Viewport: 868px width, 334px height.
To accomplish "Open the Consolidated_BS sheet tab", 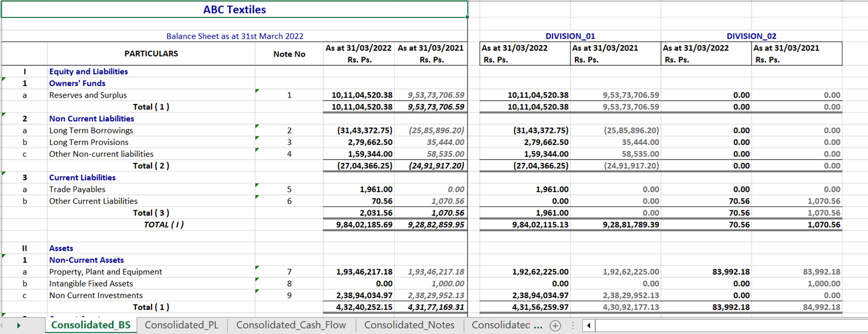I will pyautogui.click(x=90, y=325).
